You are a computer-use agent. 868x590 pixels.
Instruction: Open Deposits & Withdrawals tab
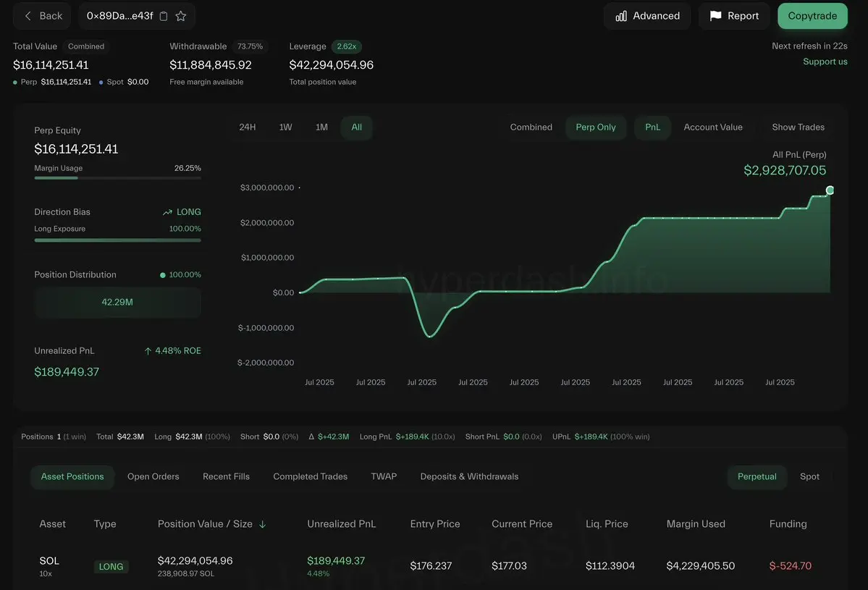click(x=469, y=476)
